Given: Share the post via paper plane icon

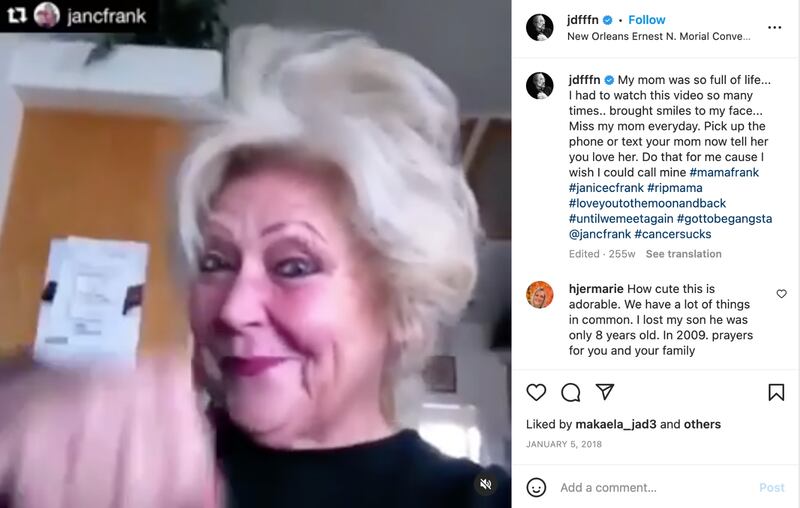Looking at the screenshot, I should point(605,392).
